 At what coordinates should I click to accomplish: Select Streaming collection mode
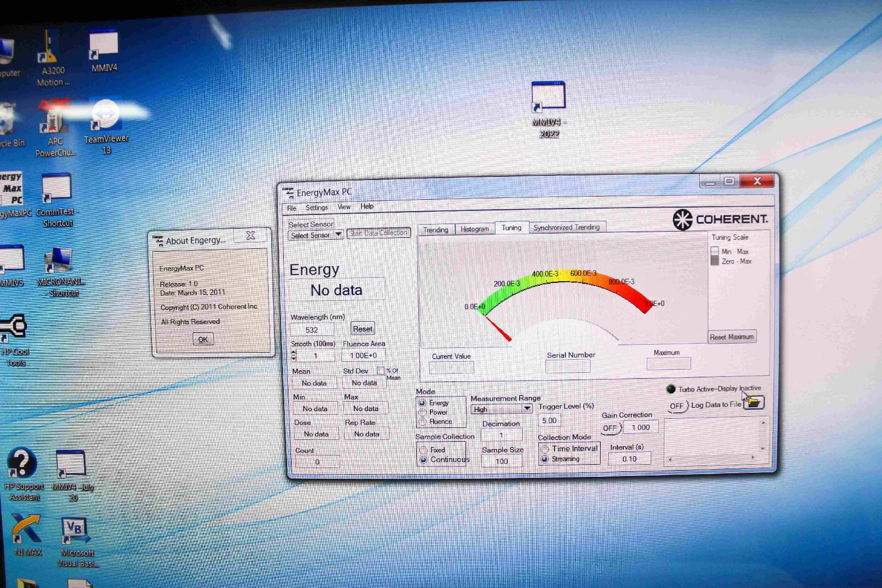pyautogui.click(x=545, y=459)
